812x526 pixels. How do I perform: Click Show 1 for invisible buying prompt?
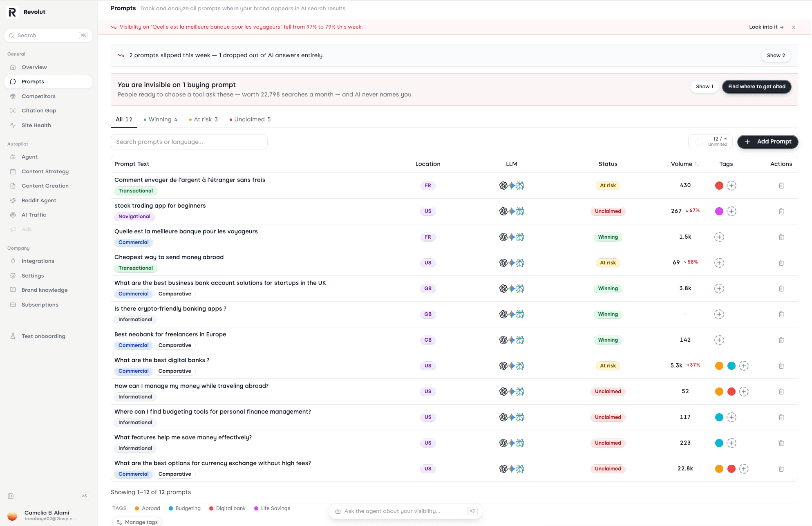click(x=705, y=87)
